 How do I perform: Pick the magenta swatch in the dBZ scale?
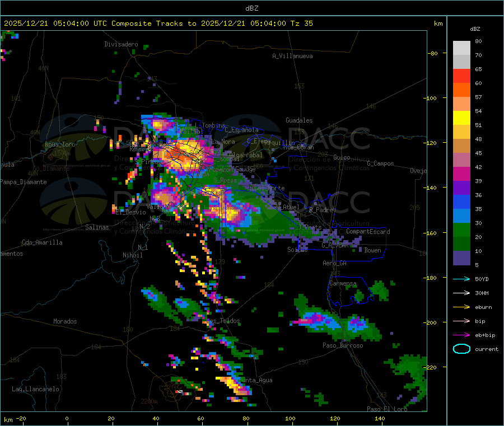461,174
